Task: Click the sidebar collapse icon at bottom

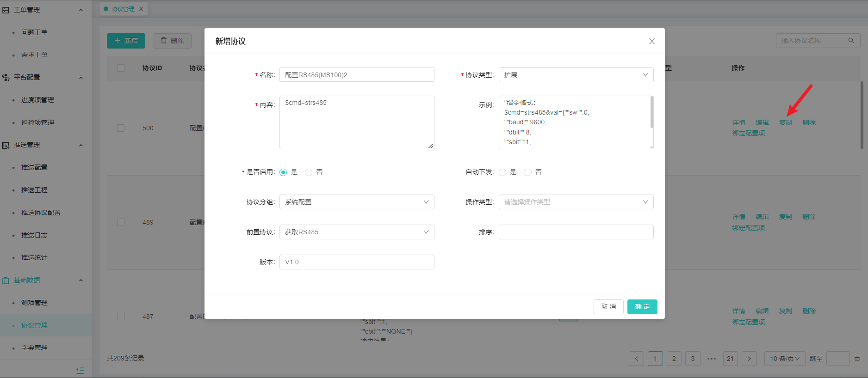Action: (80, 370)
